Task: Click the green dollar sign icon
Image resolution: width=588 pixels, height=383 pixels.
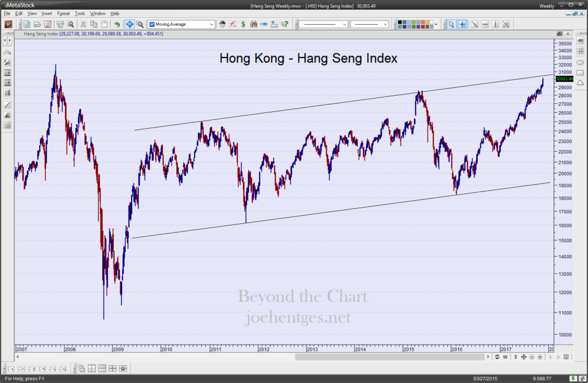Action: tap(243, 24)
